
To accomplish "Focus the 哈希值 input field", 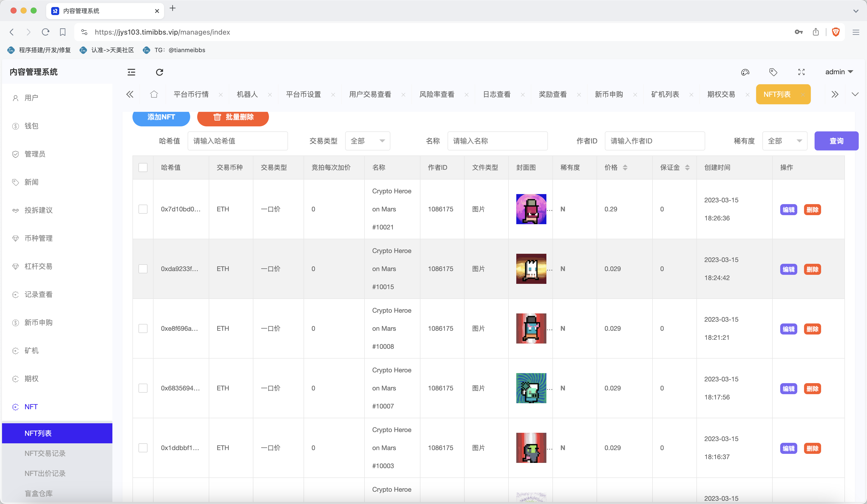I will coord(237,141).
